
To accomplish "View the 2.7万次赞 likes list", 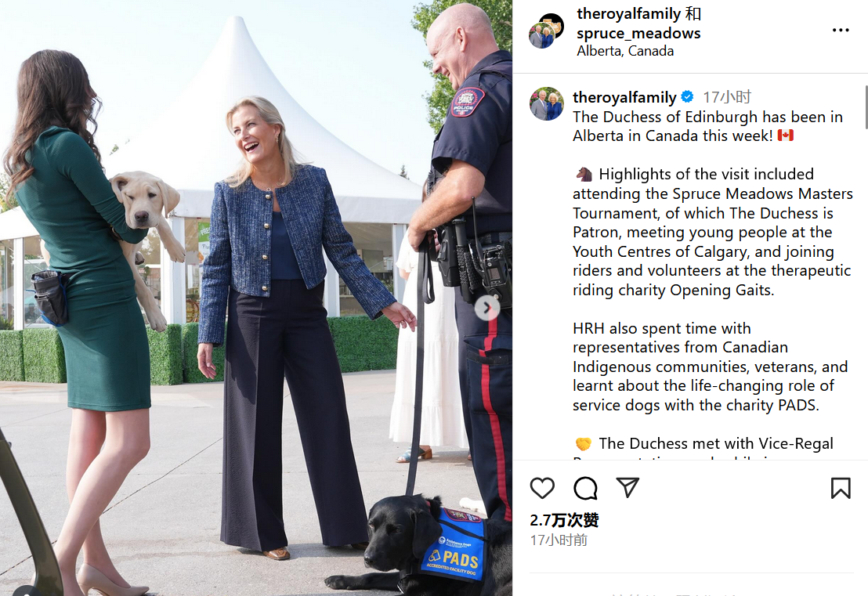I will click(x=564, y=520).
